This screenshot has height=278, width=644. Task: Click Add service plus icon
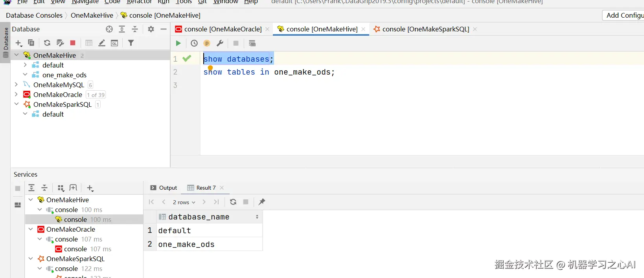[90, 188]
